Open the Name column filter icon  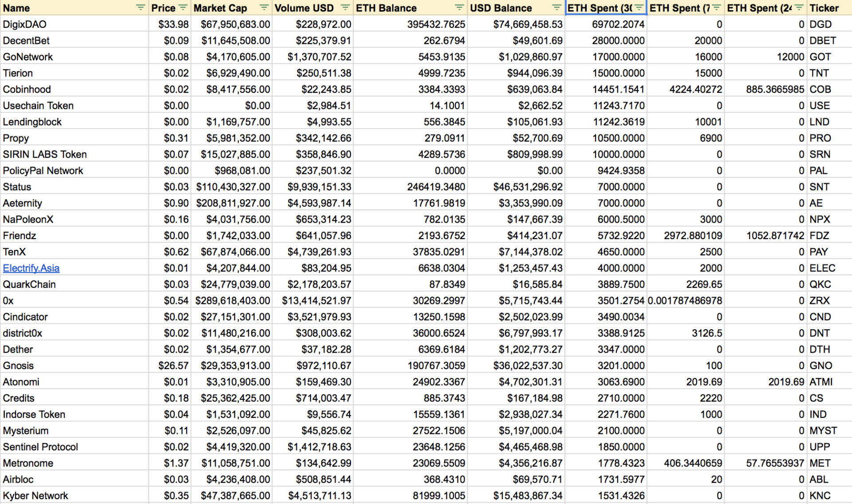click(x=141, y=8)
